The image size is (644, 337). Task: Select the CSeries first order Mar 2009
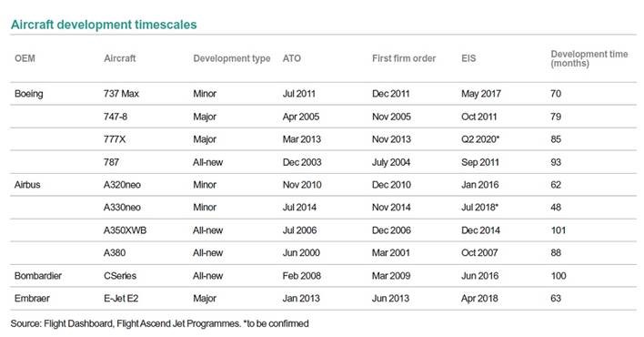pyautogui.click(x=391, y=276)
